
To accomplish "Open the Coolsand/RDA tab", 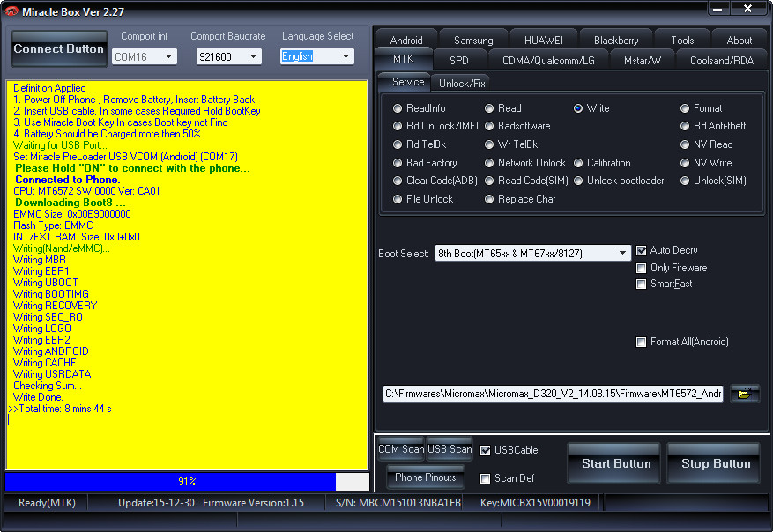I will [722, 60].
